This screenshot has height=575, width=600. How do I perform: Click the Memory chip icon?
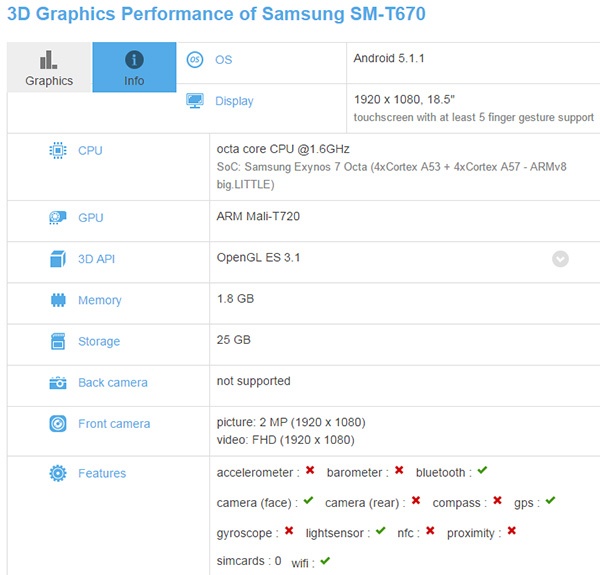(x=58, y=300)
